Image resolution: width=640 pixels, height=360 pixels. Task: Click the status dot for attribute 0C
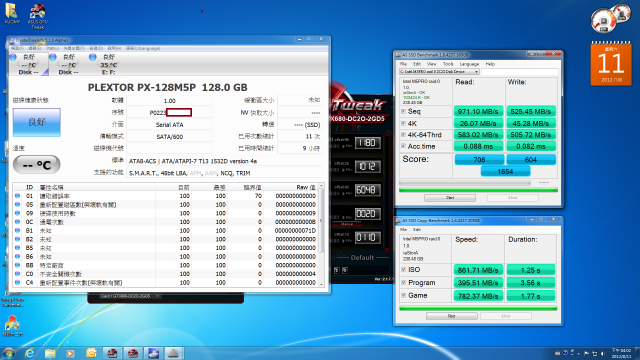pyautogui.click(x=17, y=222)
